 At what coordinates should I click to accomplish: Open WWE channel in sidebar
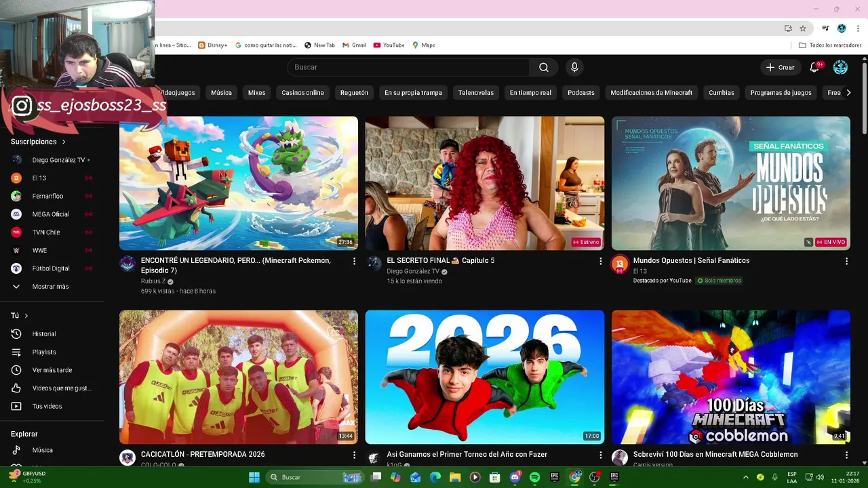tap(52, 250)
